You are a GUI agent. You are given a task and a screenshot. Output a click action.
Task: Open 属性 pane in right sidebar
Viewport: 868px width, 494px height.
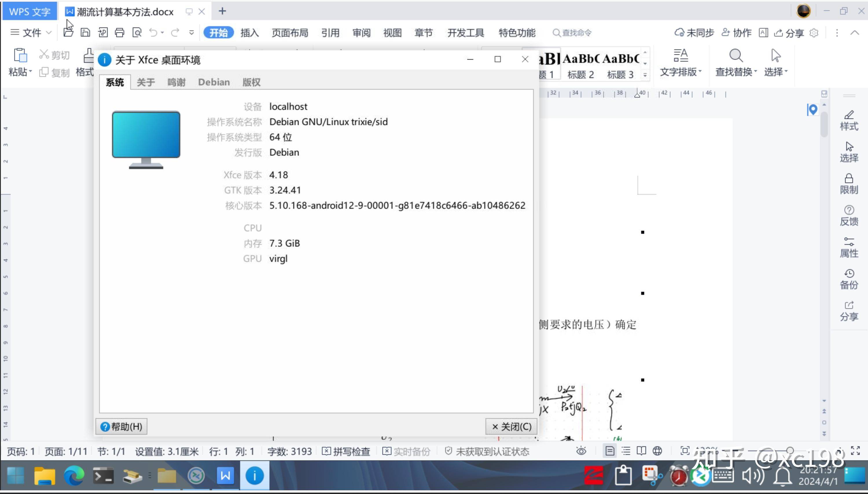click(x=849, y=248)
